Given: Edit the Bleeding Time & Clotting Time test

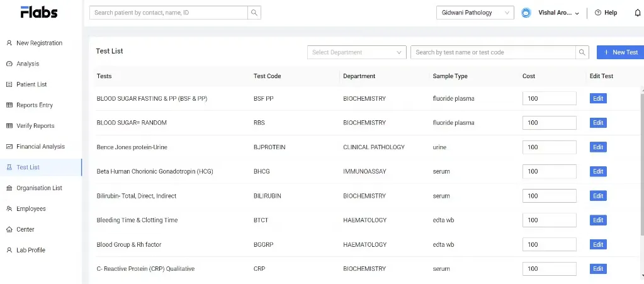Looking at the screenshot, I should click(598, 220).
